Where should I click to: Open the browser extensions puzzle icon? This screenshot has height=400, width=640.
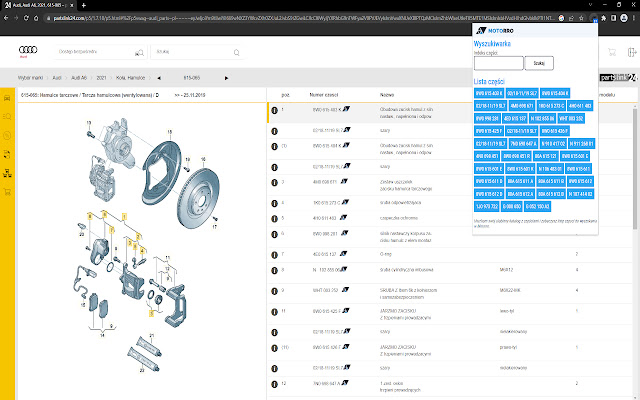[604, 18]
